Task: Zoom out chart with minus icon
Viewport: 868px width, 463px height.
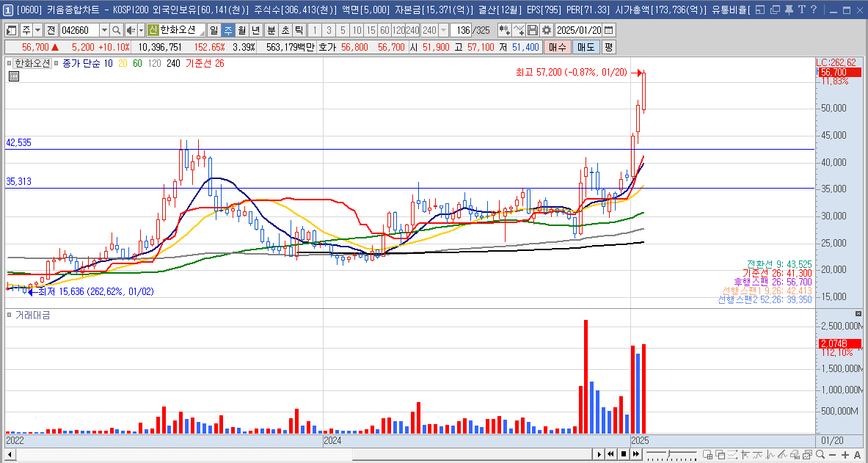Action: pos(832,455)
